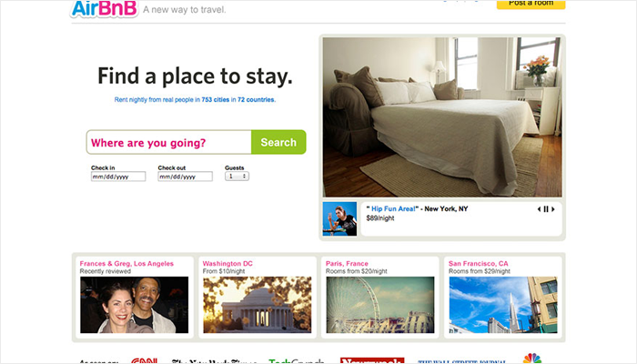
Task: Click the yellow Post a room button
Action: [531, 4]
